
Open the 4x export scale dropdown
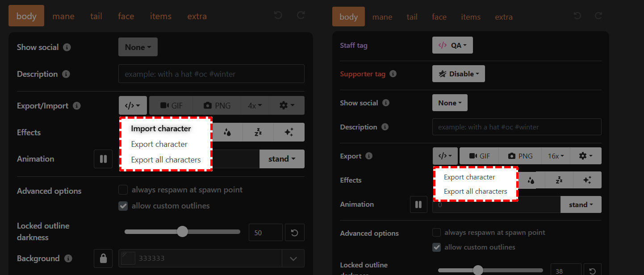pos(255,105)
